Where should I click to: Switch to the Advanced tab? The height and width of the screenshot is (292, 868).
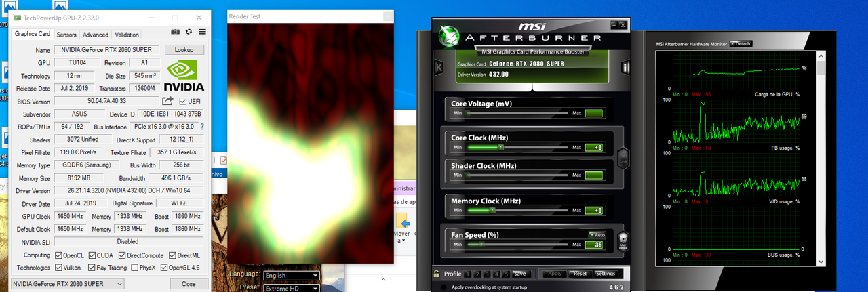96,35
